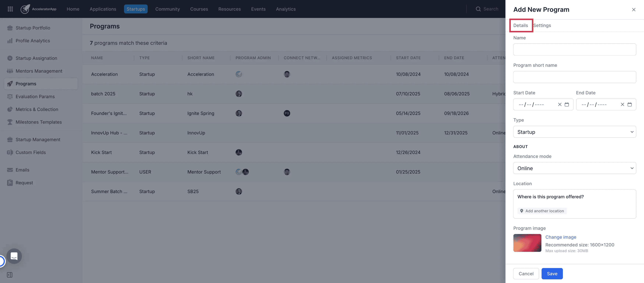Open the chat support bubble
Viewport: 644px width, 283px height.
click(x=14, y=256)
